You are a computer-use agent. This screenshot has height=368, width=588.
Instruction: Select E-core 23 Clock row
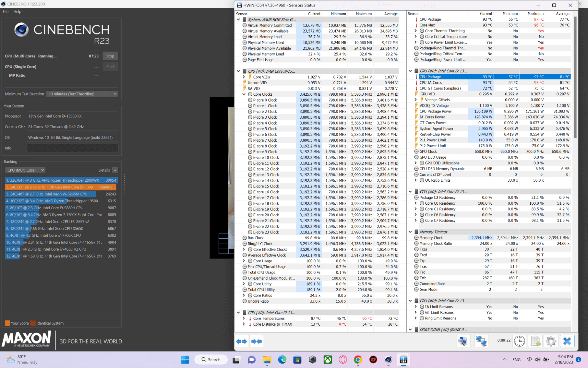pyautogui.click(x=317, y=232)
